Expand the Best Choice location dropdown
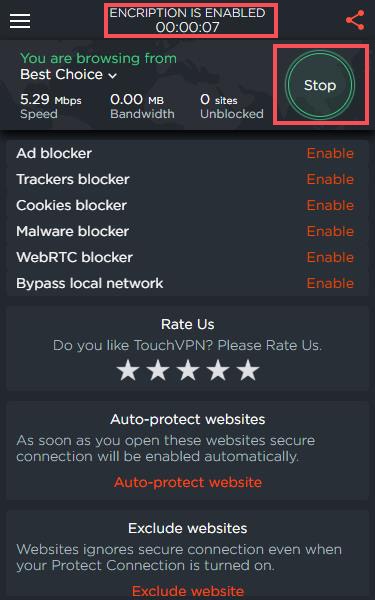This screenshot has width=375, height=600. [x=68, y=74]
